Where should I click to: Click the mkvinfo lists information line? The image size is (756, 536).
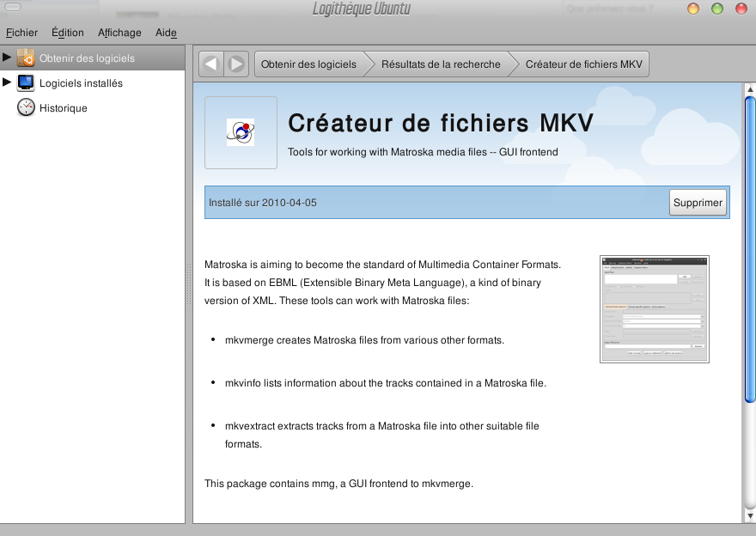click(x=385, y=383)
